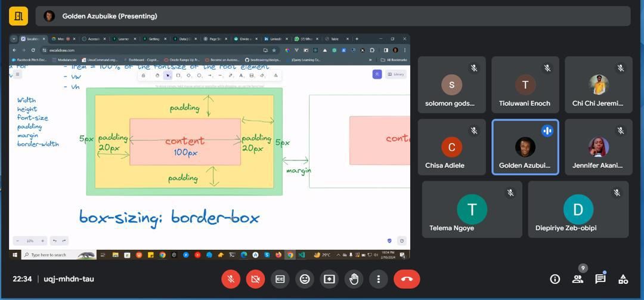The height and width of the screenshot is (300, 644).
Task: Choose the Selection arrow tool in shared Excalidraw
Action: 168,76
